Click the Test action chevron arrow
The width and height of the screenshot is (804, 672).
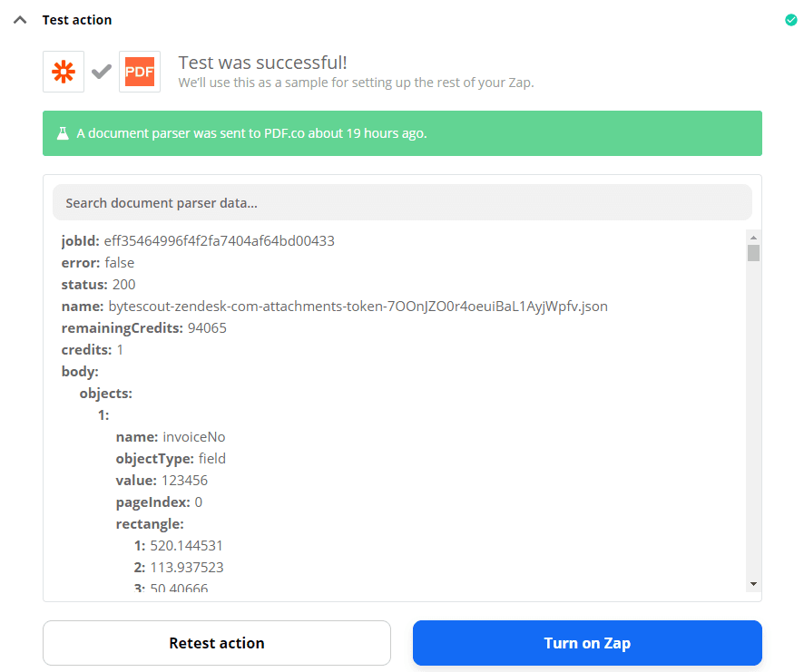pyautogui.click(x=19, y=18)
